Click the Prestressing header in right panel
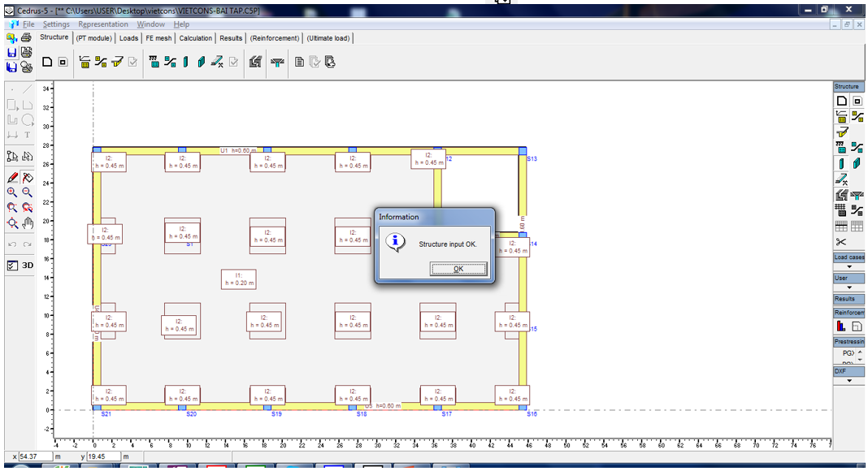 coord(848,342)
